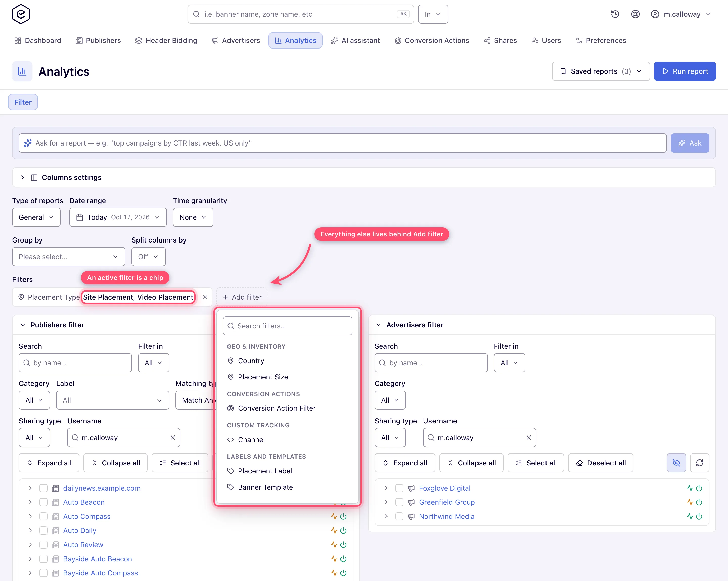Click the activity icon for Greenfield Group
728x581 pixels.
[690, 502]
